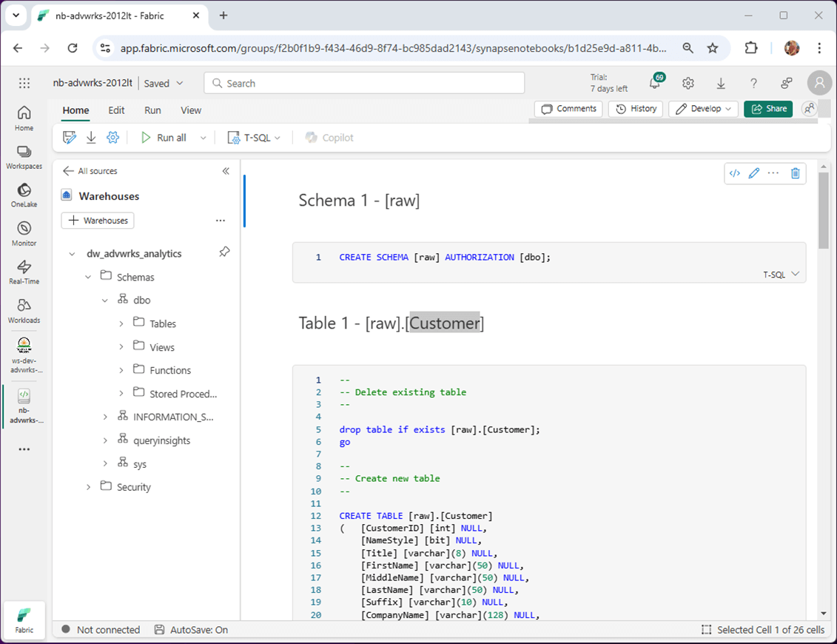Screen dimensions: 837x644
Task: Click the Search input field
Action: coord(364,84)
